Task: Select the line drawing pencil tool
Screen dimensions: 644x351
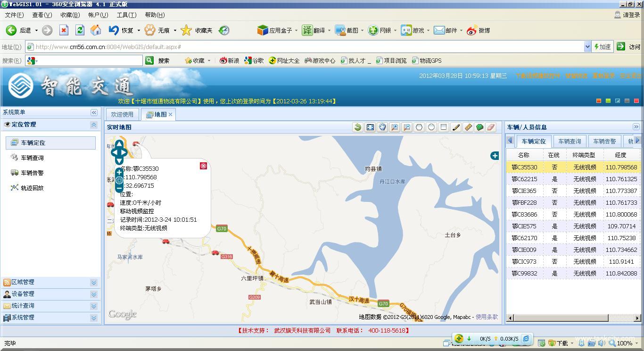Action: [456, 127]
